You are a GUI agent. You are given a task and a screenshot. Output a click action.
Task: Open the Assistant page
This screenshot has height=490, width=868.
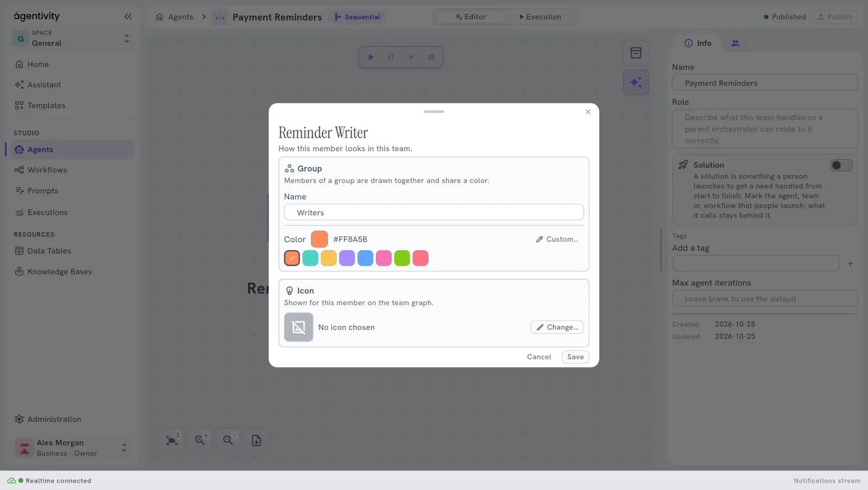pyautogui.click(x=72, y=85)
